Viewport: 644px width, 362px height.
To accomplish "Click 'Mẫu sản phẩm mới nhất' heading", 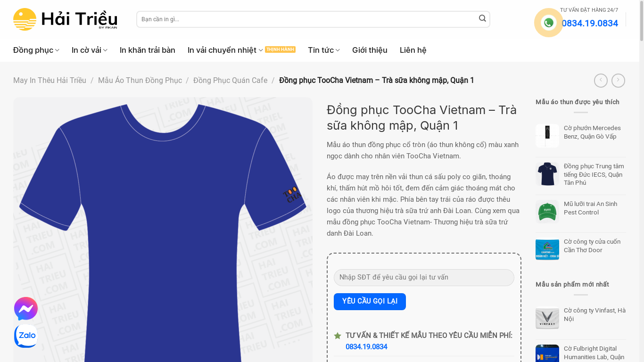I will (x=572, y=285).
